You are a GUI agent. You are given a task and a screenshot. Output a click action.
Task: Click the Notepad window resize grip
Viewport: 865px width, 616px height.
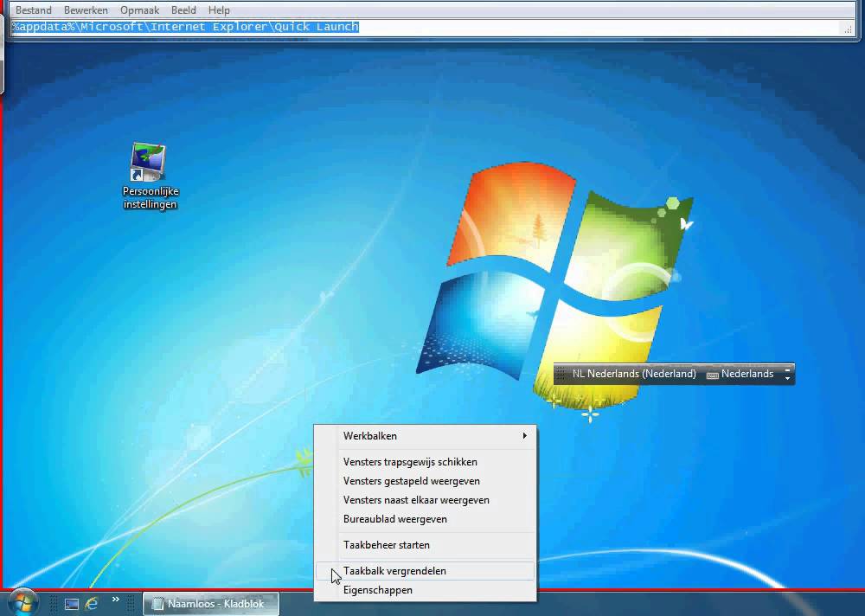tap(848, 29)
